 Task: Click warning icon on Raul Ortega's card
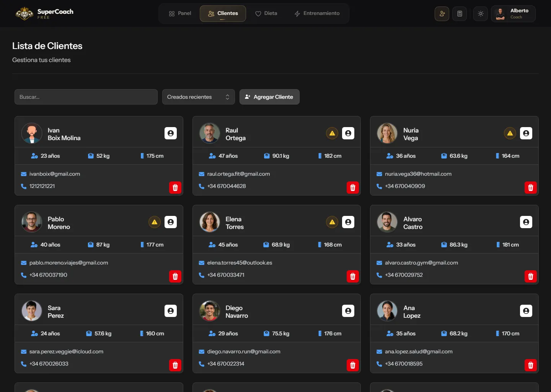pos(332,133)
